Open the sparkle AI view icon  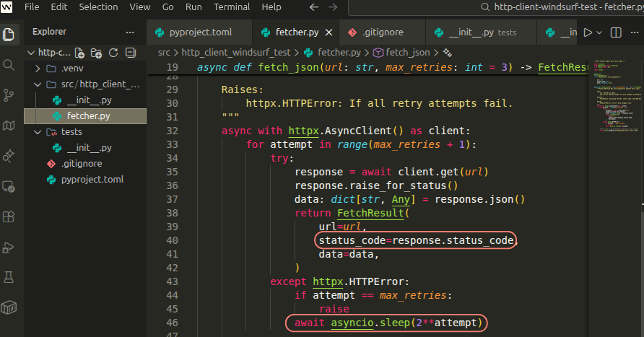pos(9,156)
